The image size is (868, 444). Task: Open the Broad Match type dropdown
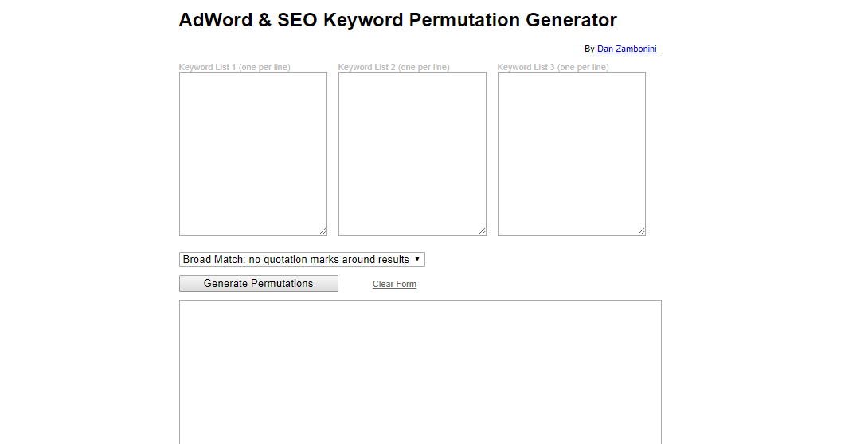(x=302, y=260)
